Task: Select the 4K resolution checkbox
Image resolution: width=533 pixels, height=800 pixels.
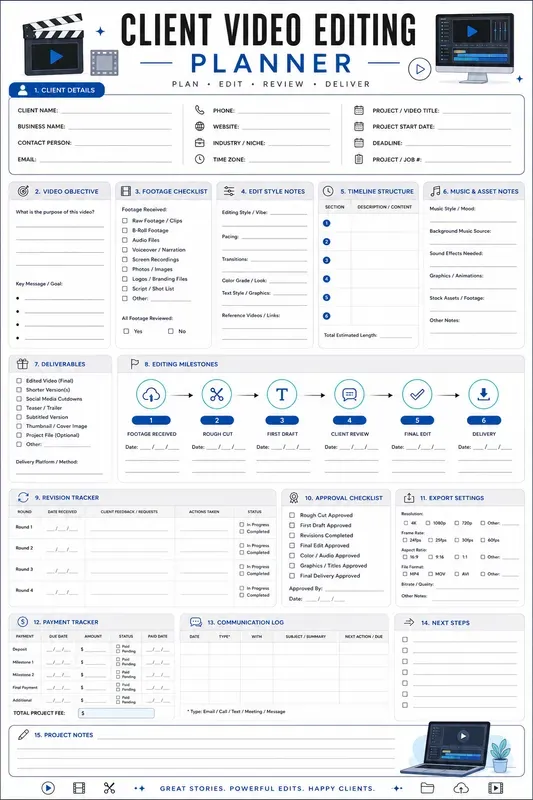Action: (x=405, y=522)
